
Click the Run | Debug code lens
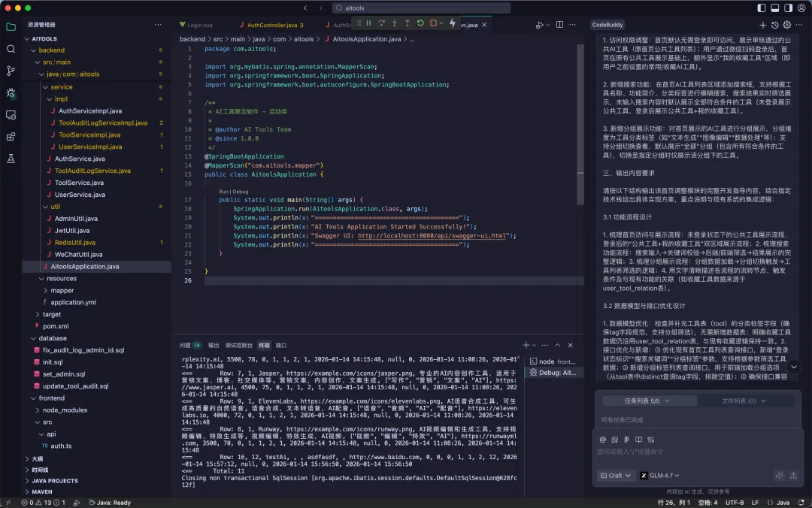point(233,192)
